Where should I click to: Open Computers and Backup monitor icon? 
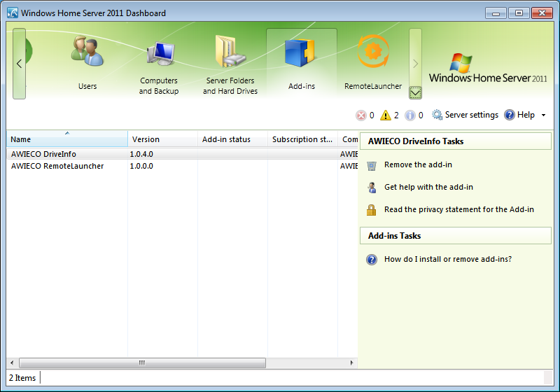160,53
